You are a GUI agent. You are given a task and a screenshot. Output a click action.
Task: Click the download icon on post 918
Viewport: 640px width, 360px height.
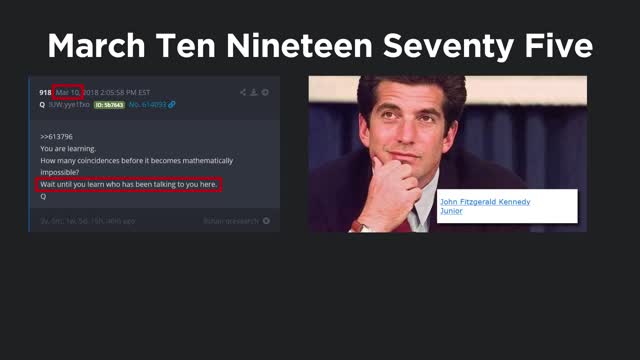pyautogui.click(x=253, y=92)
